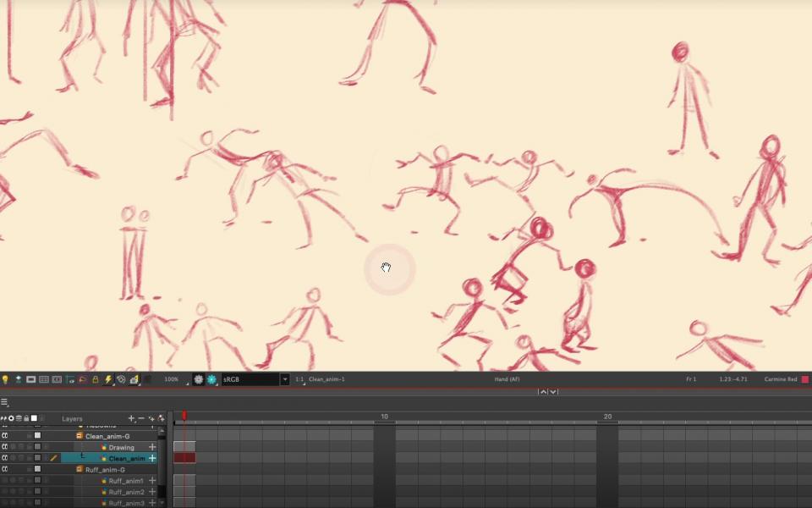Click the snowflake color management icon
The width and height of the screenshot is (812, 508).
tap(198, 379)
